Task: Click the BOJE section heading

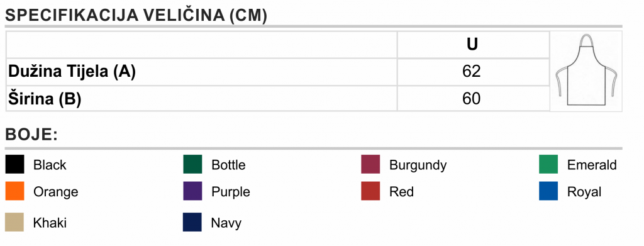Action: point(31,135)
